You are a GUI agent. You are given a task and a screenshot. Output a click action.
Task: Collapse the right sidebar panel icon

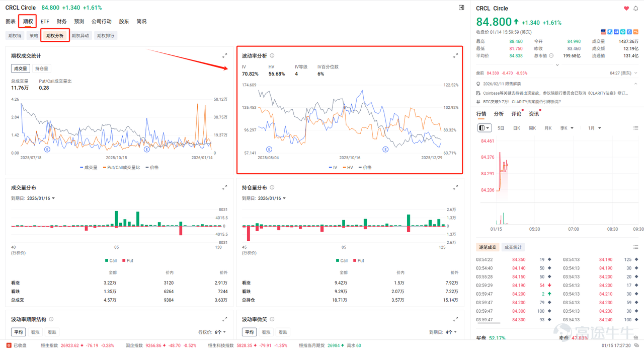461,8
